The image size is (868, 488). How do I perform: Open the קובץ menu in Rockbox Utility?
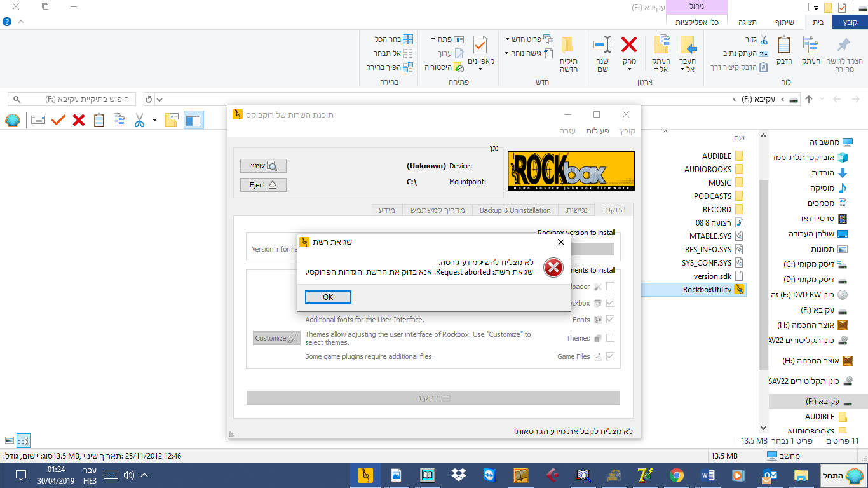[627, 130]
